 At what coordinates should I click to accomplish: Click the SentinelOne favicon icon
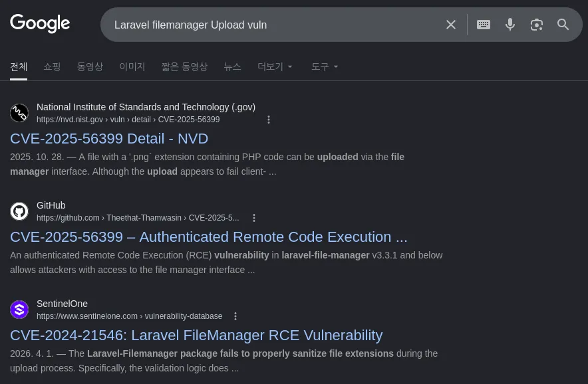19,310
